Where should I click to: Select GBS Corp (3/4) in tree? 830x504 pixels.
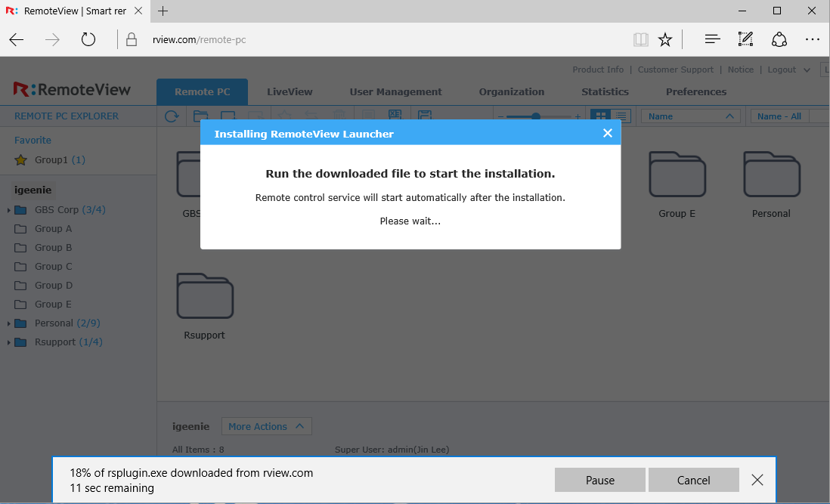[70, 210]
